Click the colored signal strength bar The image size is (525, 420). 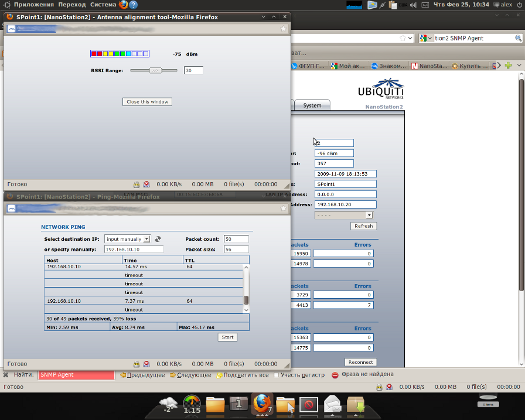120,53
